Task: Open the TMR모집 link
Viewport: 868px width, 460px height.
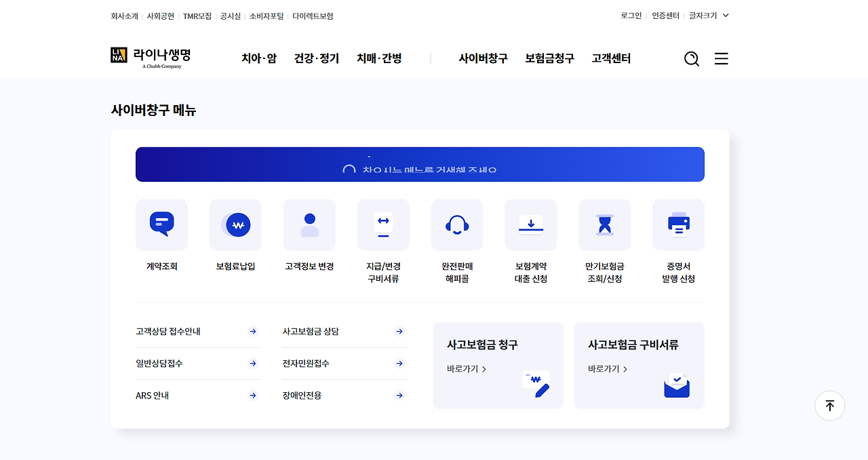Action: pos(197,16)
